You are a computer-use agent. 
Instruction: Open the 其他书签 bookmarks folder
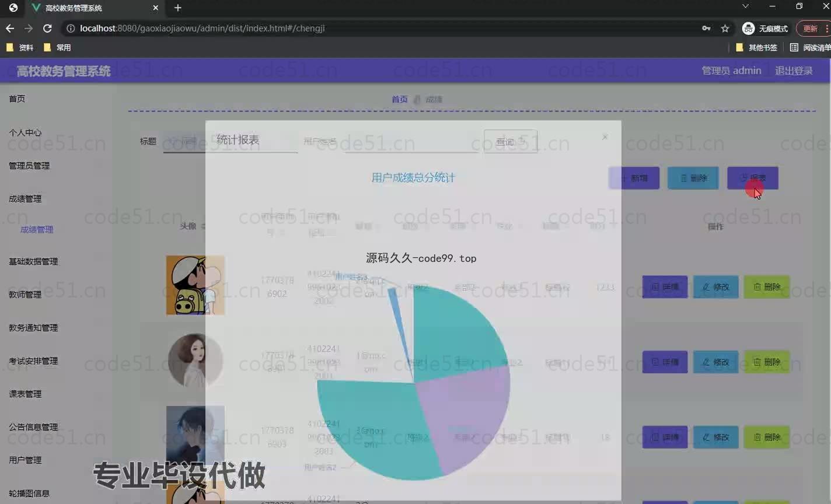756,47
